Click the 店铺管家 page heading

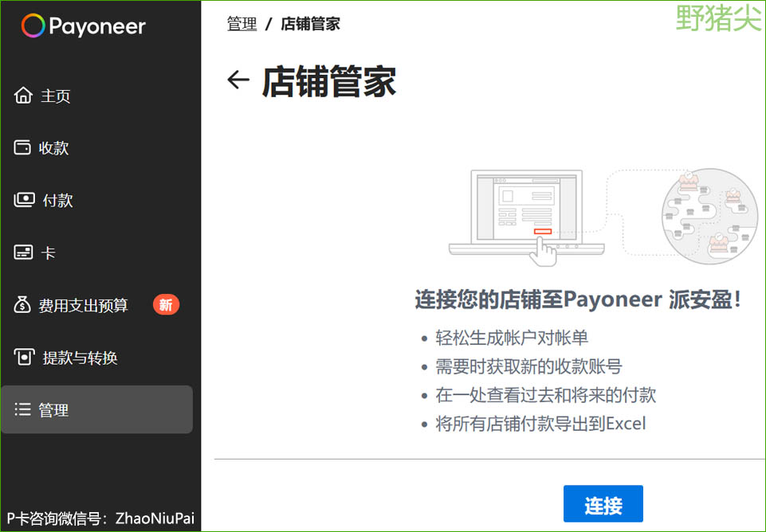tap(328, 81)
